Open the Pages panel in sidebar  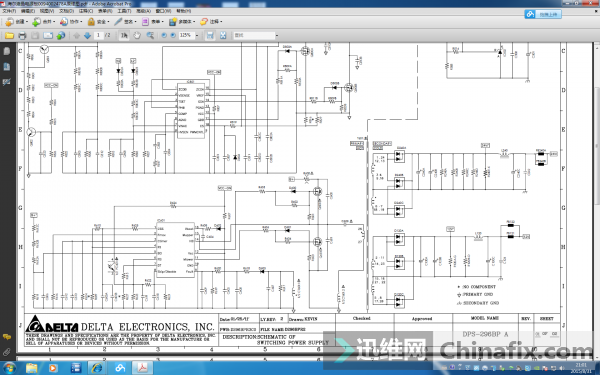[7, 51]
